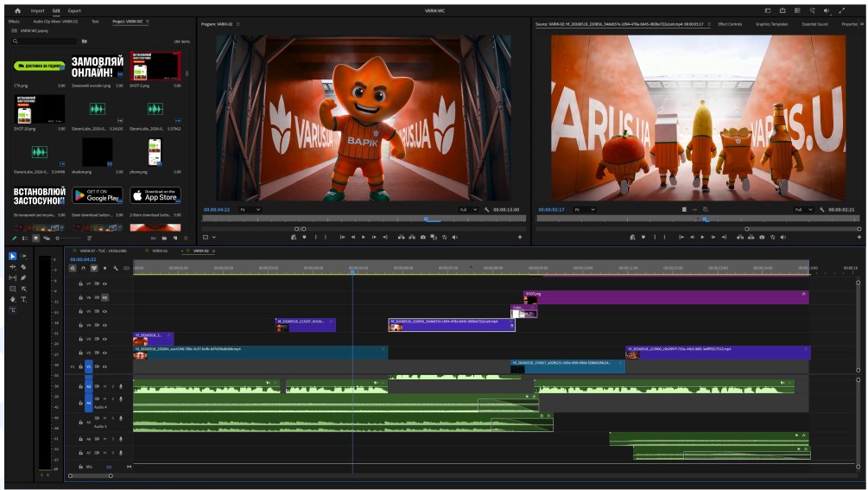This screenshot has width=868, height=490.
Task: Open the Graphics Templates tab
Action: click(x=771, y=24)
